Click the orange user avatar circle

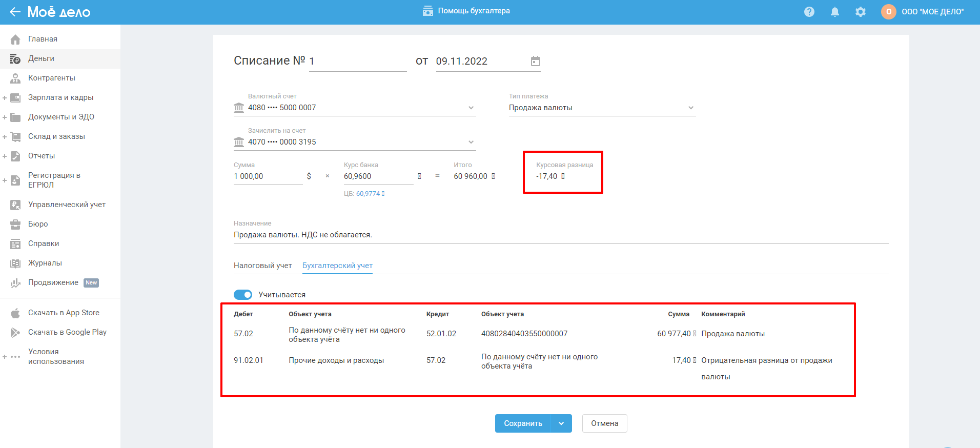tap(889, 12)
